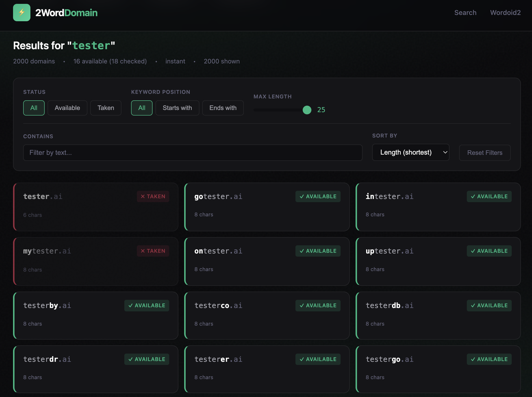Select the Available status filter
The width and height of the screenshot is (532, 397).
pyautogui.click(x=67, y=108)
